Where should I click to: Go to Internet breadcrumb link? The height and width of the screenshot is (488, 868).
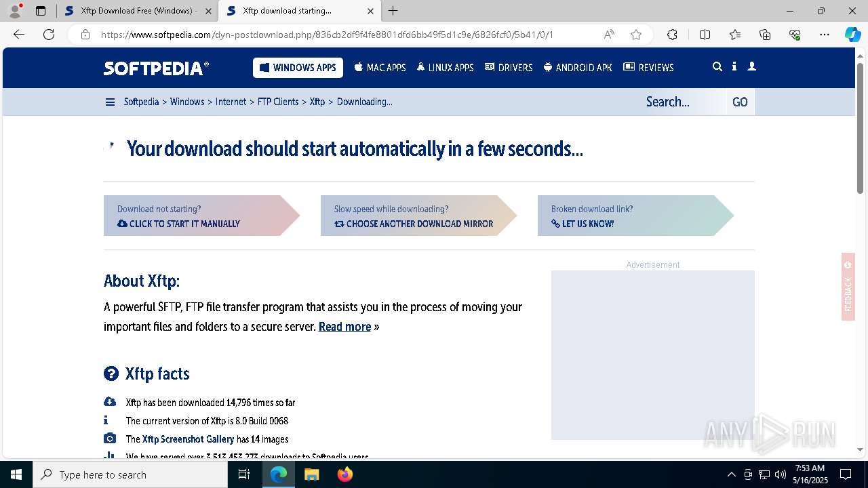coord(231,102)
